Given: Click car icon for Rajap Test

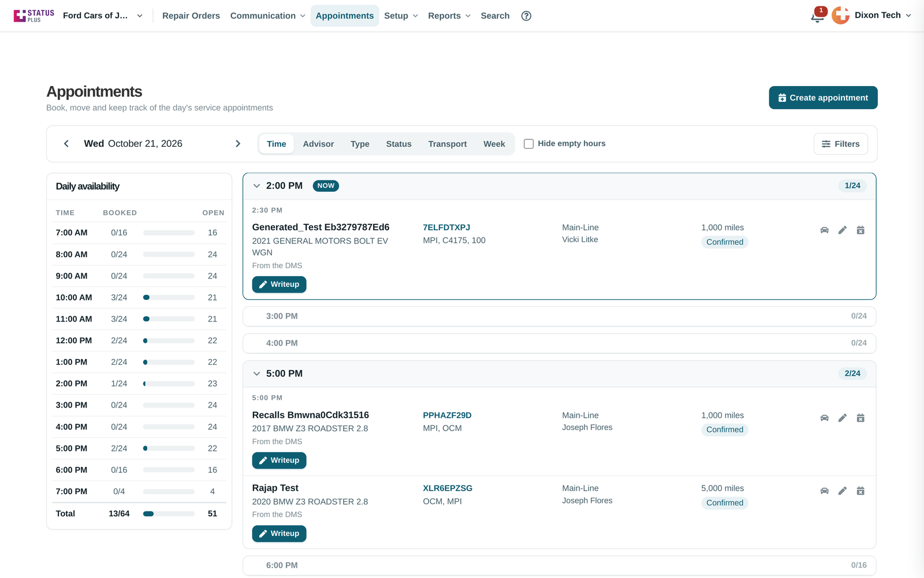Looking at the screenshot, I should coord(825,491).
